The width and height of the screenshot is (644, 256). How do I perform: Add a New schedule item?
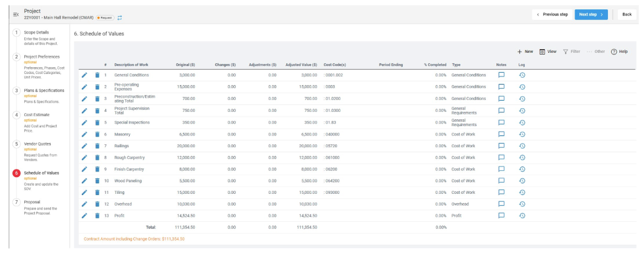pos(525,52)
